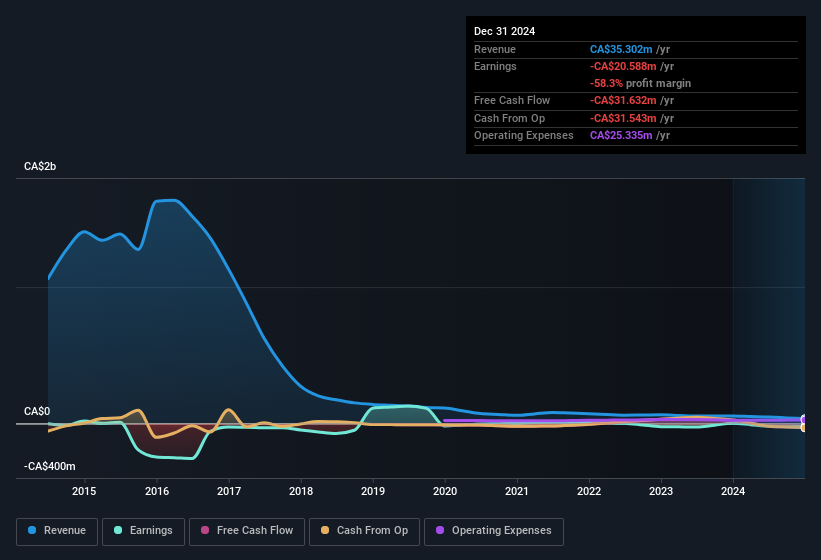Image resolution: width=821 pixels, height=560 pixels.
Task: Click the 2023 x-axis label
Action: pyautogui.click(x=661, y=491)
